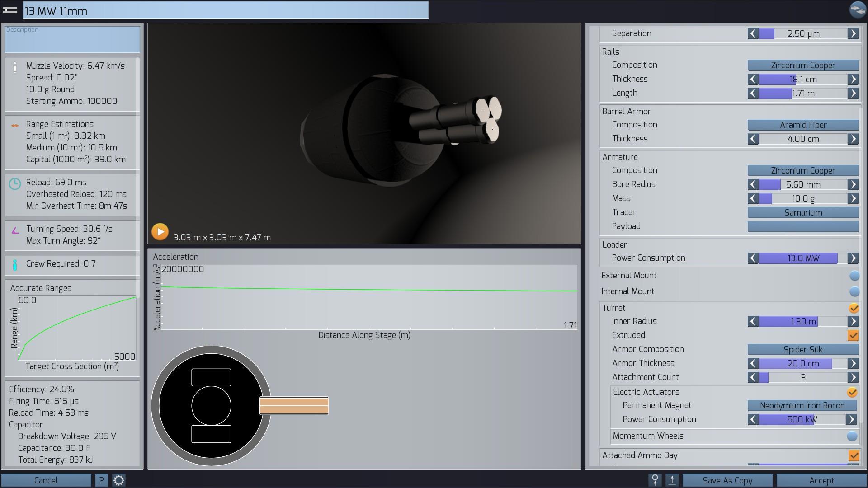Toggle the Extruded checkbox
868x488 pixels.
pyautogui.click(x=853, y=336)
